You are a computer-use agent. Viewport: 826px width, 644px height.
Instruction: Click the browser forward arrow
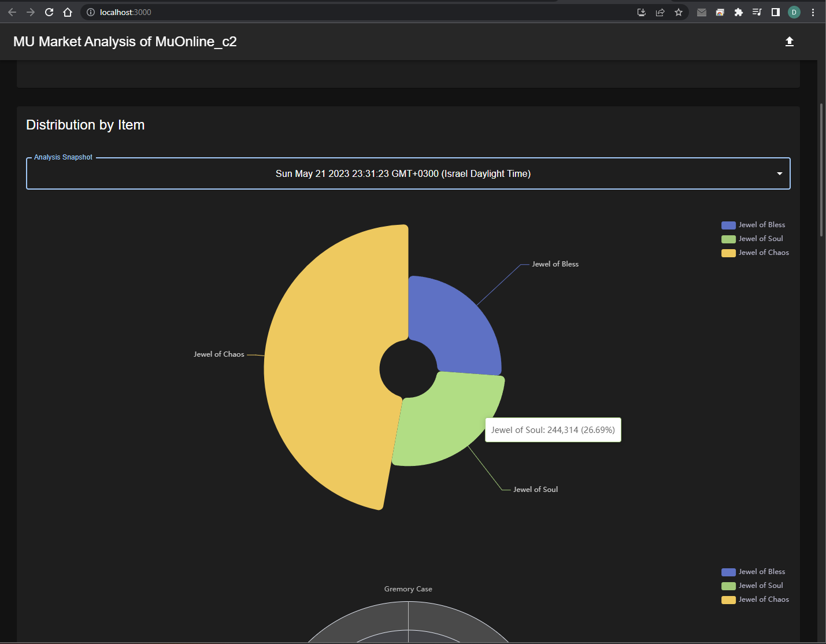click(x=31, y=12)
